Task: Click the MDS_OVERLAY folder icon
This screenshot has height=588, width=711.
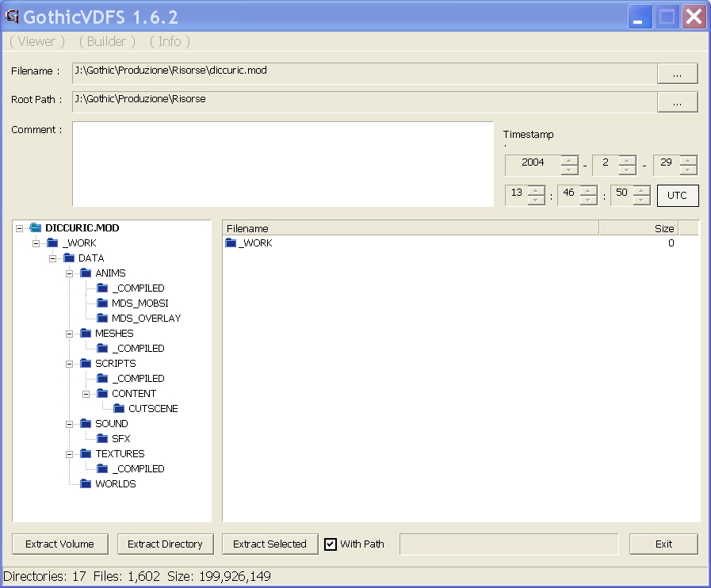Action: click(103, 318)
